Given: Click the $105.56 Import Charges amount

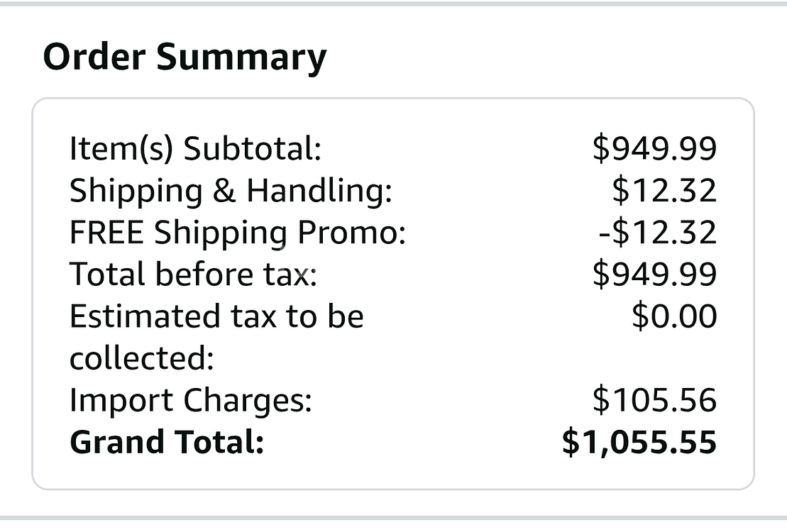Looking at the screenshot, I should pos(654,401).
